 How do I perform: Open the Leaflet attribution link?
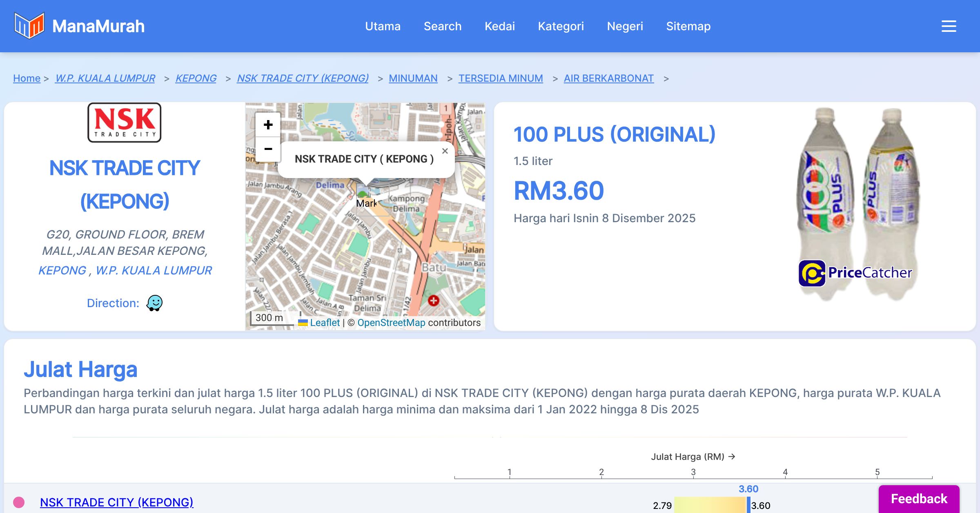click(325, 323)
